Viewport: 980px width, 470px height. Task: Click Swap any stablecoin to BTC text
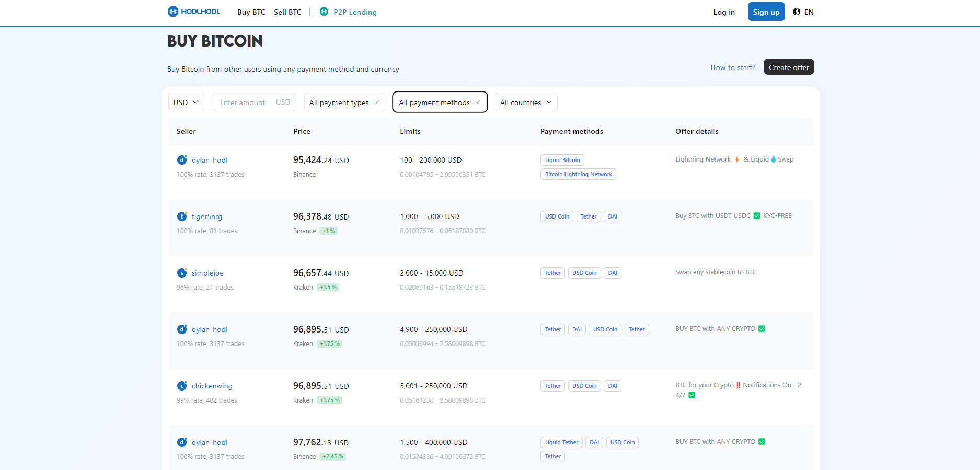pos(716,272)
